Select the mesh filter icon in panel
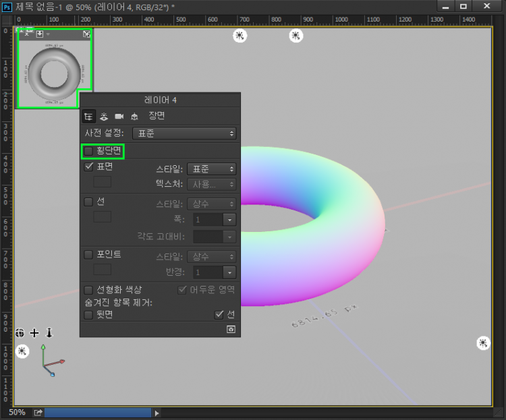This screenshot has width=506, height=420. [104, 116]
